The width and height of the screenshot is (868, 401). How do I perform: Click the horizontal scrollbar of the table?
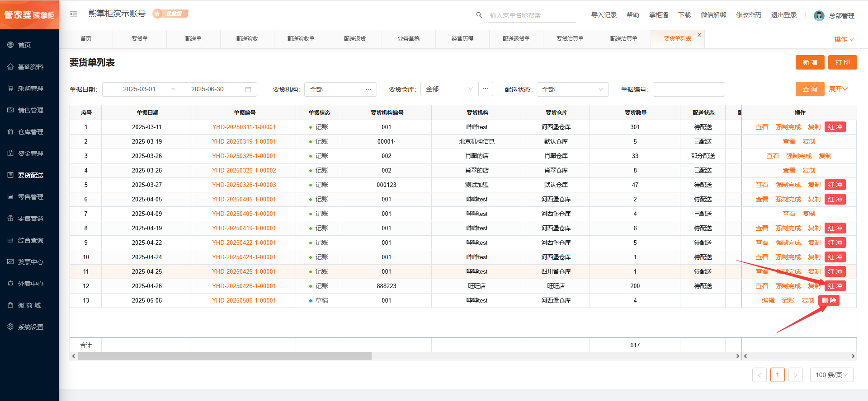225,356
